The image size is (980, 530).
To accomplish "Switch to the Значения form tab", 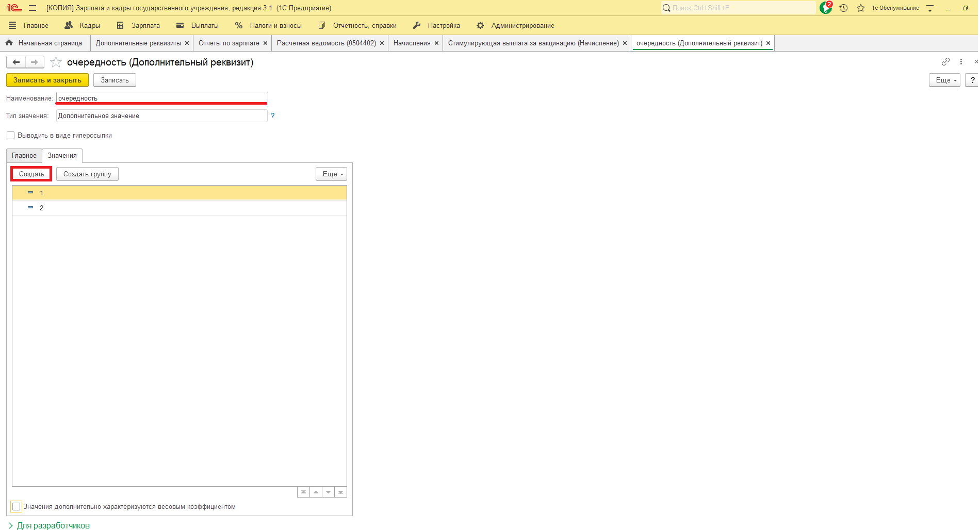I will pos(62,156).
